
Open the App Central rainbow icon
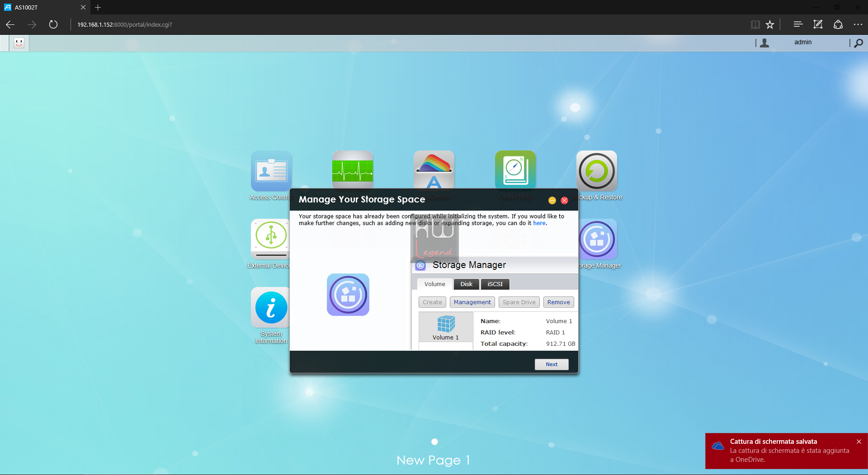click(x=434, y=170)
